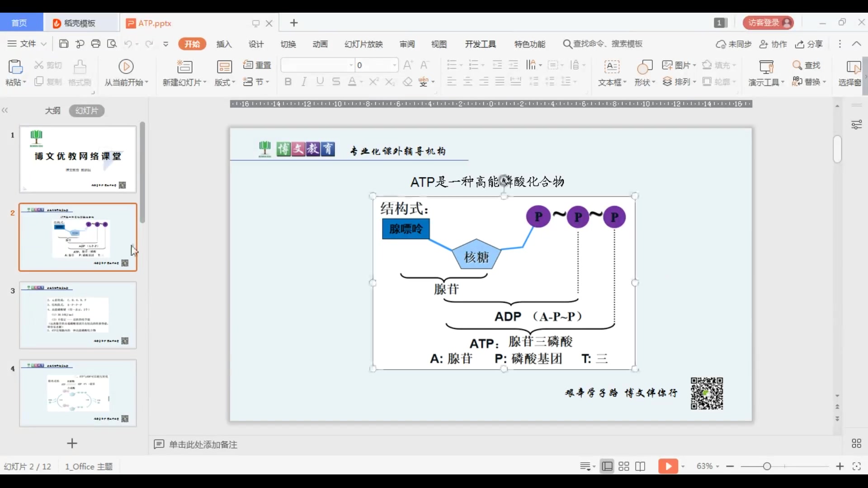This screenshot has height=488, width=868.
Task: Toggle Bold formatting
Action: click(x=288, y=82)
